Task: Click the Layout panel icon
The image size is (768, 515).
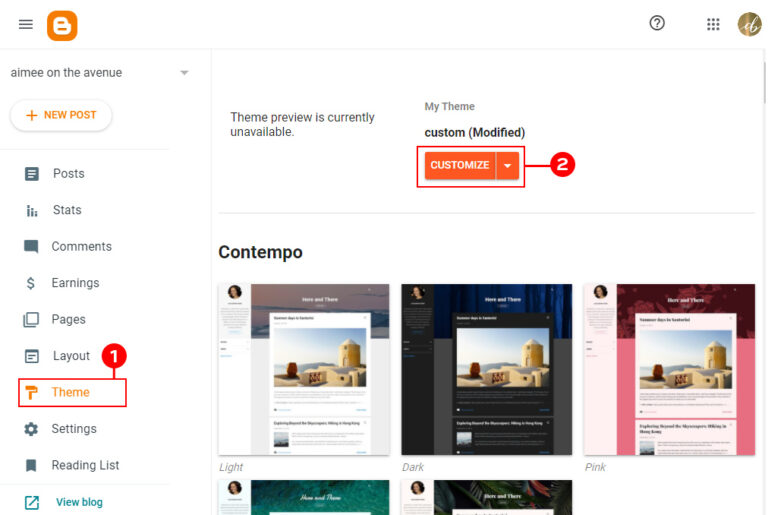Action: (31, 356)
